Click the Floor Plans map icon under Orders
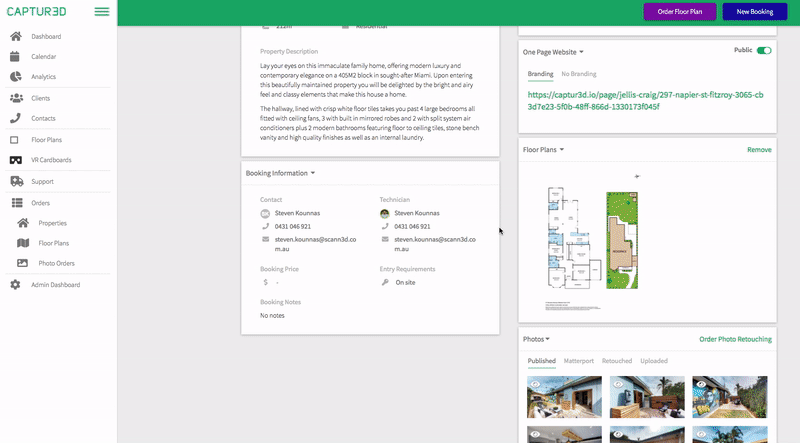800x443 pixels. tap(23, 243)
